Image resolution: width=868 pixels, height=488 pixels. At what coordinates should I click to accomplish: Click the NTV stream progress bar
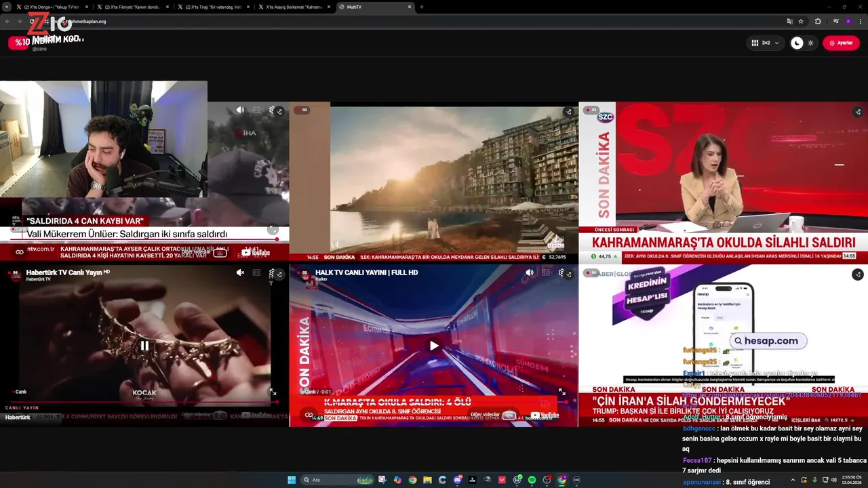tap(144, 239)
